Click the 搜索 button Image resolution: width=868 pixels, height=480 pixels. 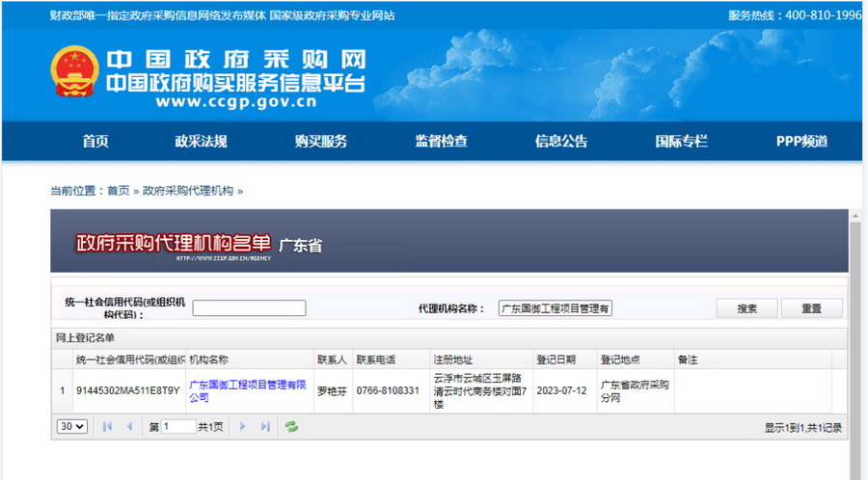tap(746, 308)
